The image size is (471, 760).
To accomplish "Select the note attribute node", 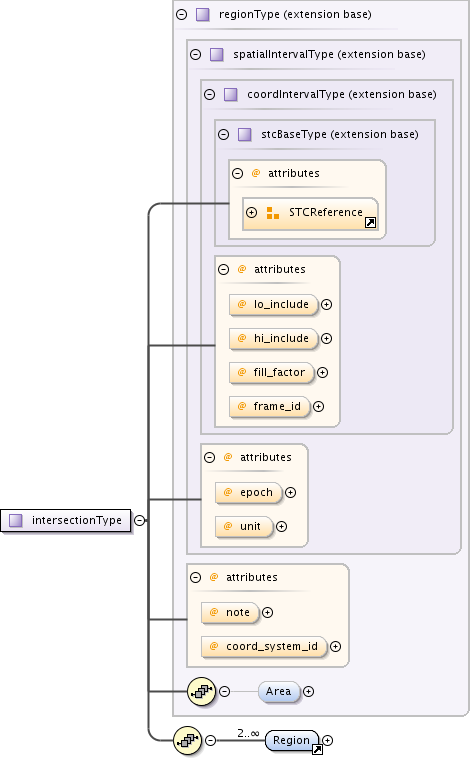I will pos(231,613).
